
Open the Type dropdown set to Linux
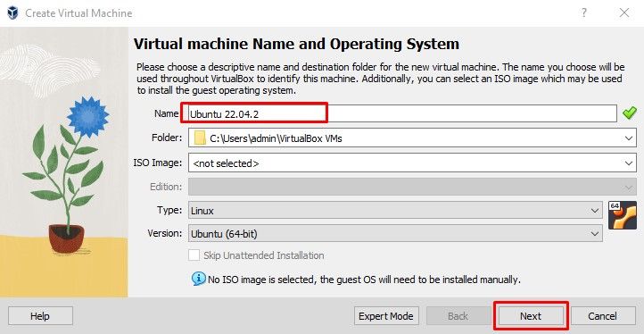[x=395, y=211]
